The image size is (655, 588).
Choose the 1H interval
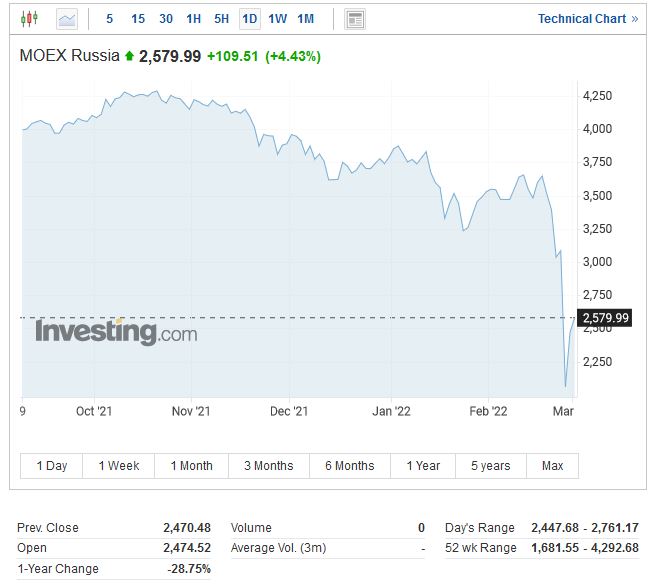(x=194, y=19)
